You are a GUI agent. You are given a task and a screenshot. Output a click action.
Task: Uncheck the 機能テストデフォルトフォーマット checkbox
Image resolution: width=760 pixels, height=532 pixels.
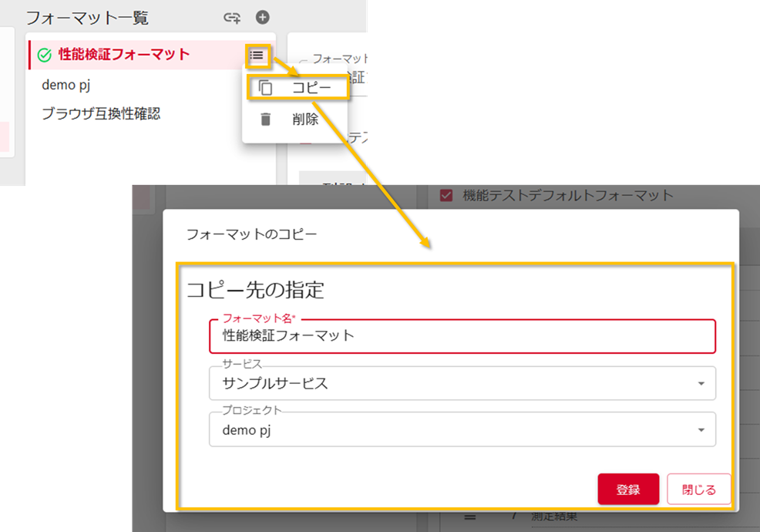[446, 195]
